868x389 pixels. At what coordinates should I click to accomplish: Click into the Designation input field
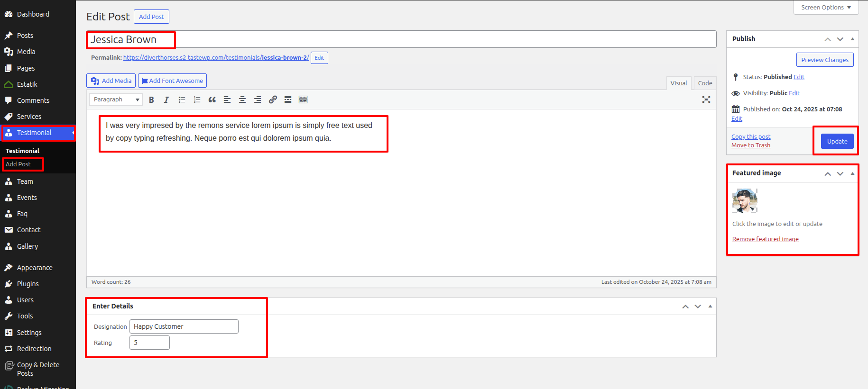coord(184,326)
